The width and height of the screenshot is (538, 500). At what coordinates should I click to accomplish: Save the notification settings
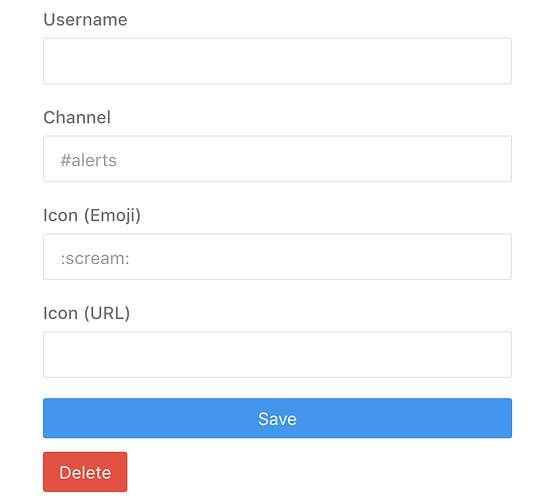(277, 418)
